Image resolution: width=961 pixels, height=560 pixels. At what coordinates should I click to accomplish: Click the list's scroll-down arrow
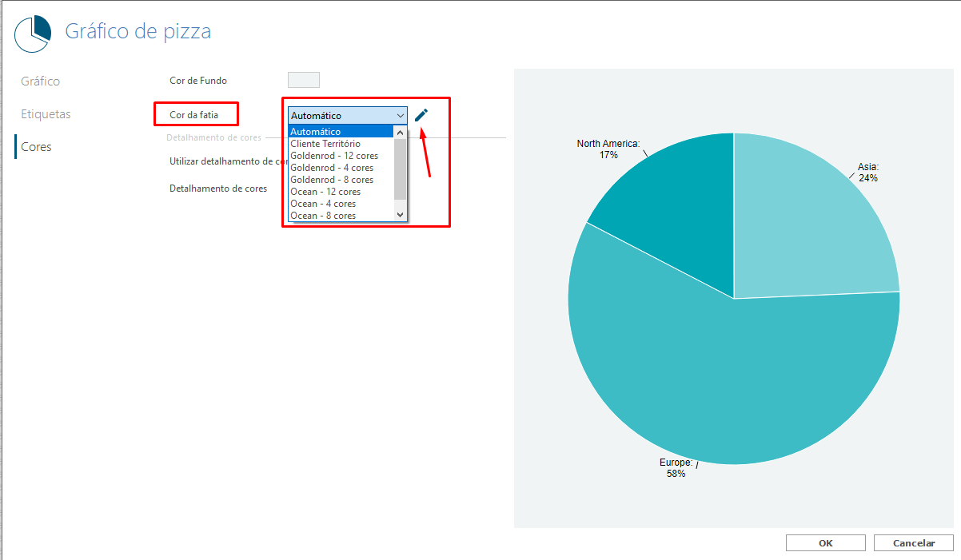[401, 215]
